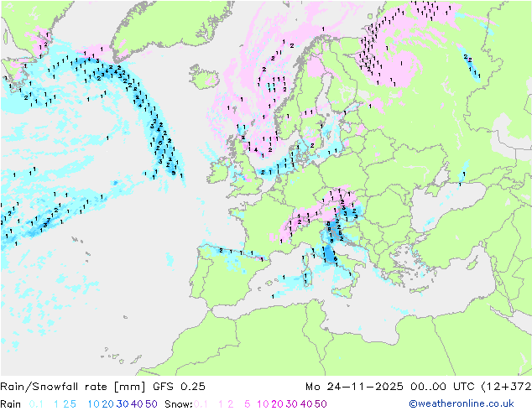The height and width of the screenshot is (411, 532).
Task: Click the 'Rain/Snowfall rate [mm]' title text
Action: tap(73, 387)
